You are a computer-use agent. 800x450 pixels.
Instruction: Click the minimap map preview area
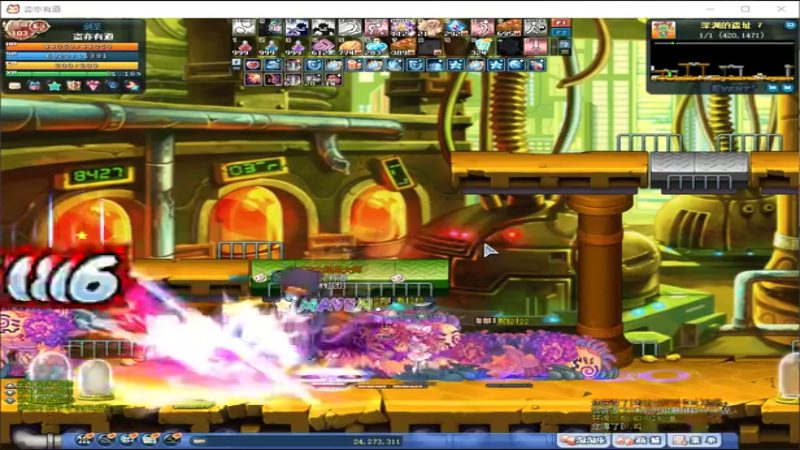(722, 61)
